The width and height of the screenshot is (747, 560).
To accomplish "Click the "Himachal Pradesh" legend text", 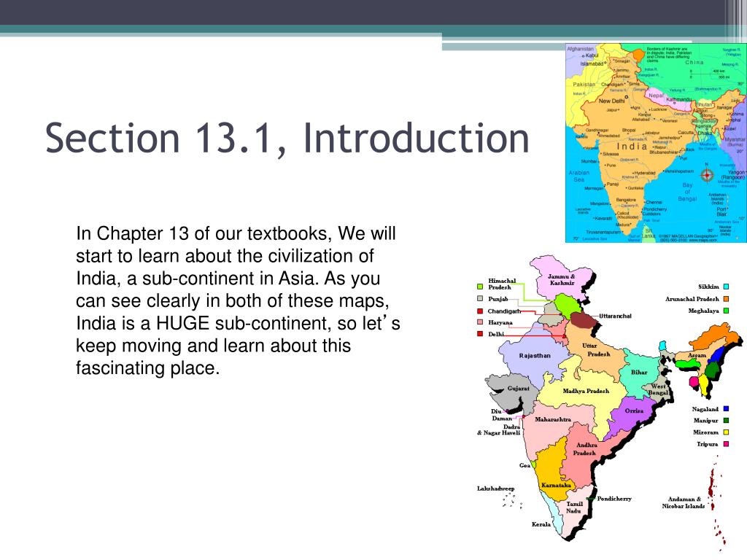I will (x=502, y=284).
